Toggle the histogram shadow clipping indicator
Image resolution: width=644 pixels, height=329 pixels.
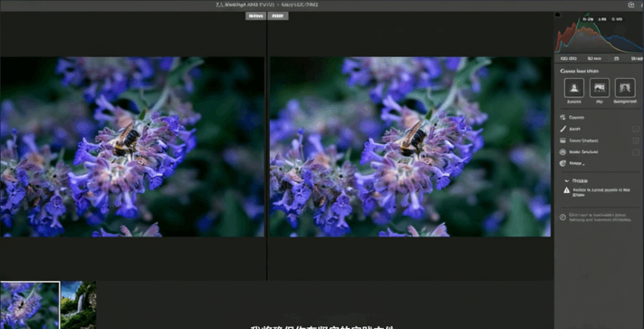[x=557, y=15]
